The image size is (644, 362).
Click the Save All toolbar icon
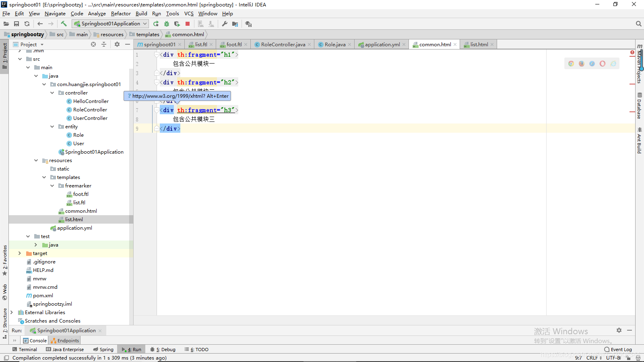17,24
